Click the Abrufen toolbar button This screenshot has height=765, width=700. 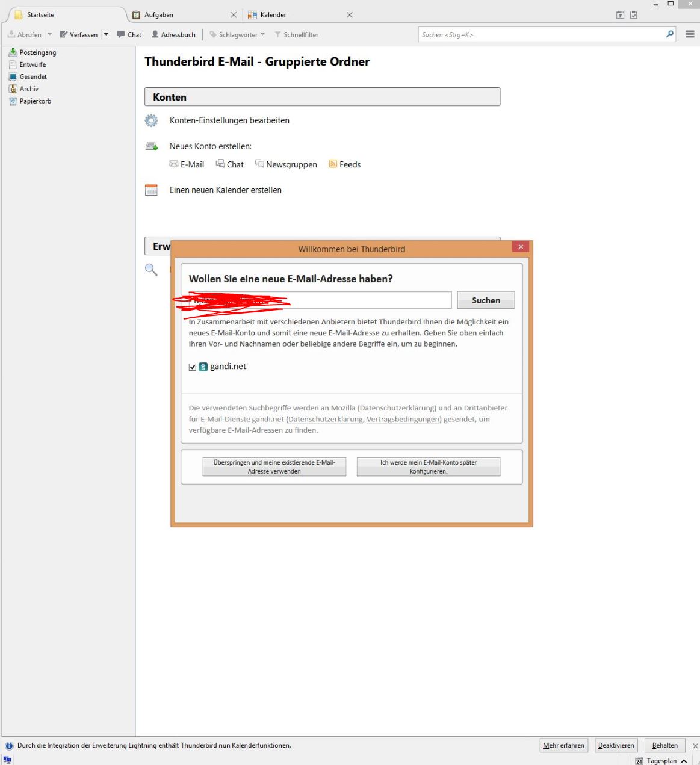(25, 34)
